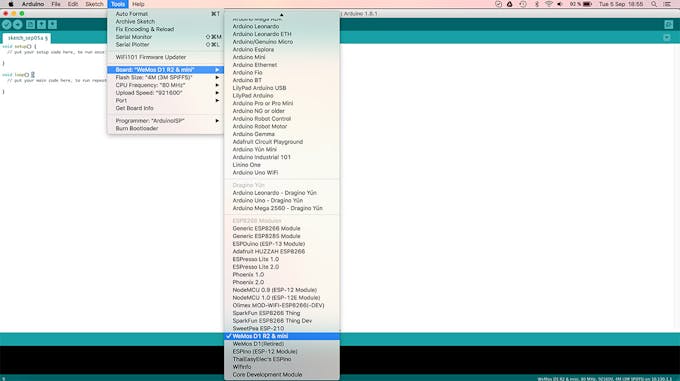Select Fix Encoding & Reload
This screenshot has height=381, width=680.
coord(165,29)
